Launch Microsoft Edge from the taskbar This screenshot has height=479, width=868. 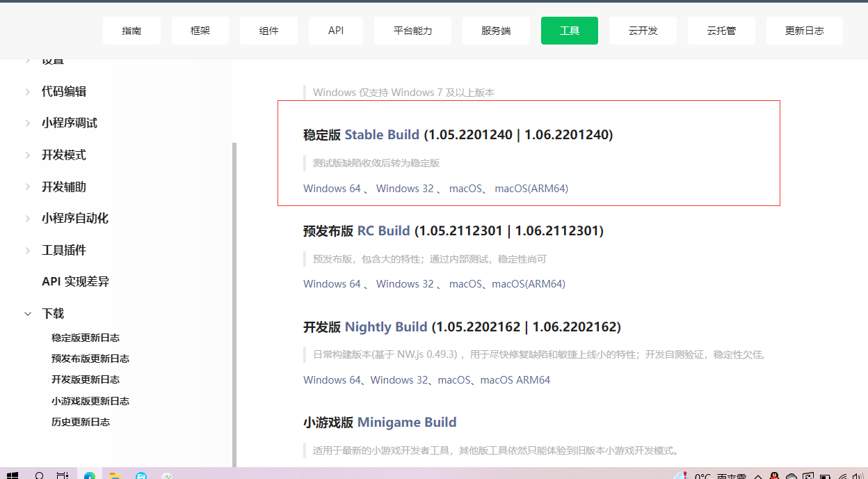coord(88,475)
